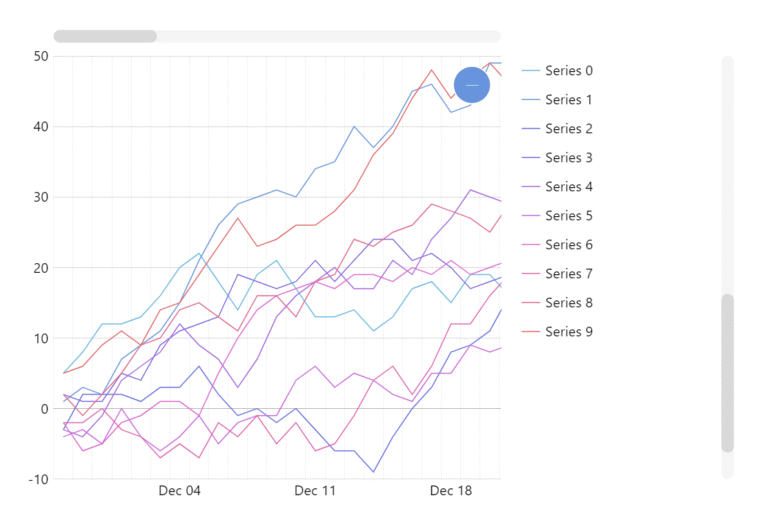Viewport: 768px width, 518px height.
Task: Hide Series 9 via its legend label
Action: pos(569,332)
